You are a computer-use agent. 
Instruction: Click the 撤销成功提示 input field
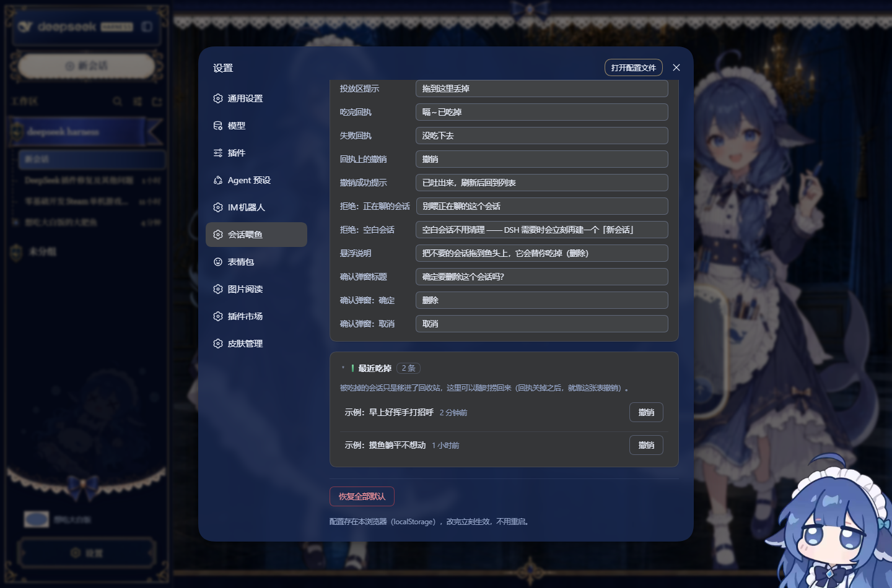coord(542,183)
